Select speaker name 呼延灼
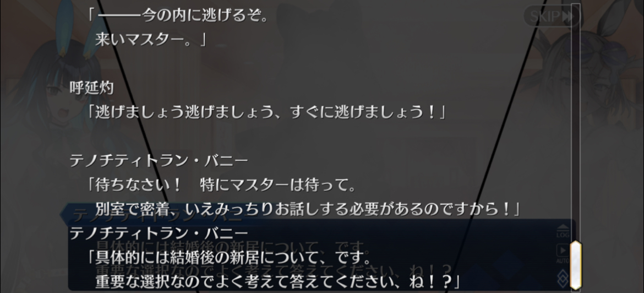This screenshot has width=644, height=293. [x=91, y=88]
